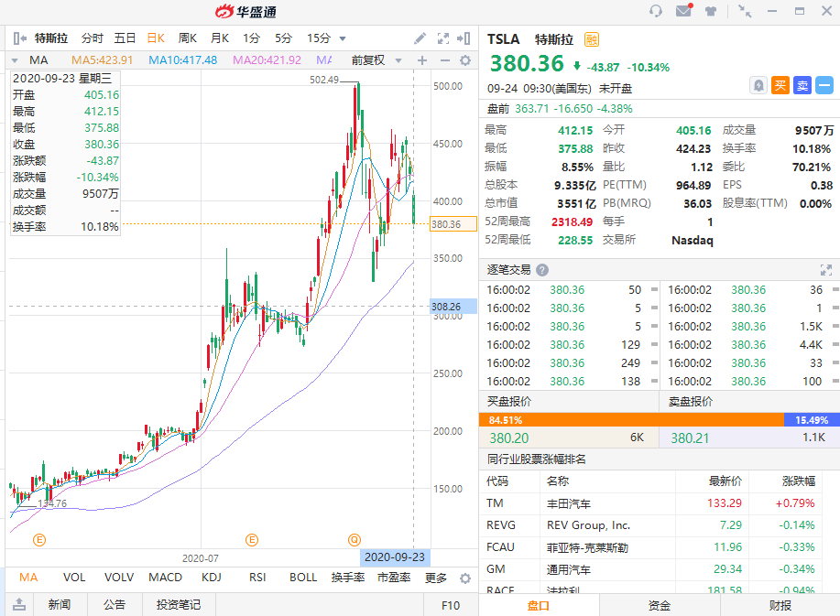Image resolution: width=840 pixels, height=616 pixels.
Task: Select 1分 minute chart tab
Action: [x=251, y=38]
